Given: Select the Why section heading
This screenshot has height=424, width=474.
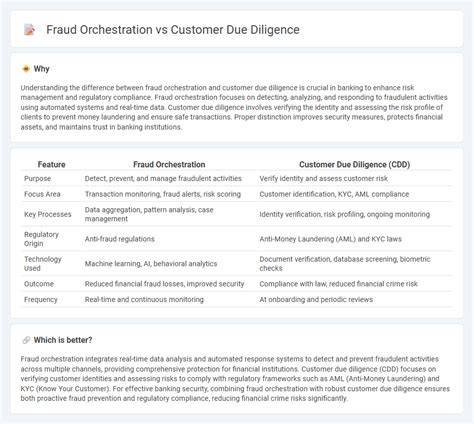Looking at the screenshot, I should click(41, 69).
